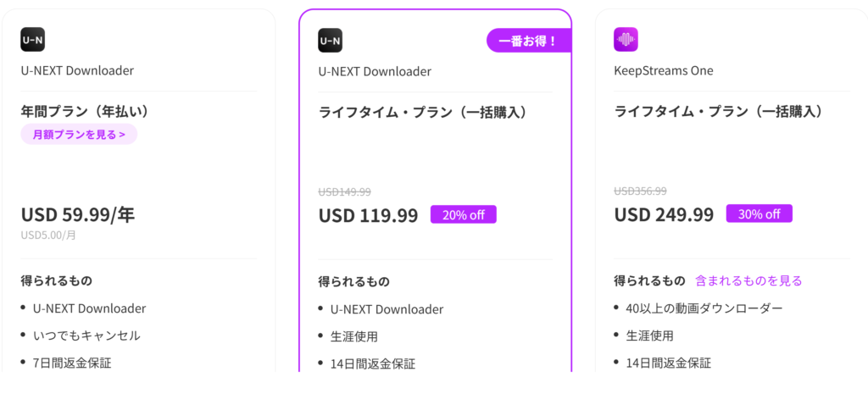This screenshot has height=394, width=868.
Task: Click the crossed-out USD356.99 original price
Action: click(x=640, y=191)
